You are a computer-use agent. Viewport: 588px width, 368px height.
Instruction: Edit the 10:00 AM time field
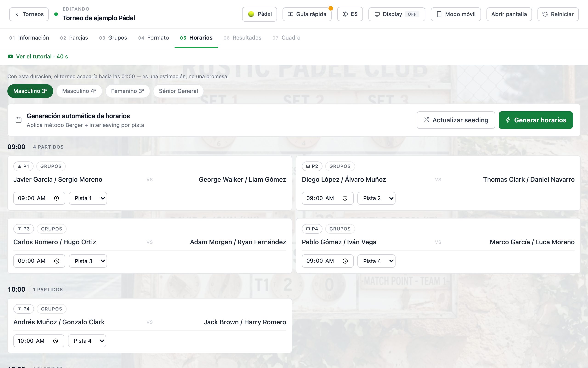(39, 341)
